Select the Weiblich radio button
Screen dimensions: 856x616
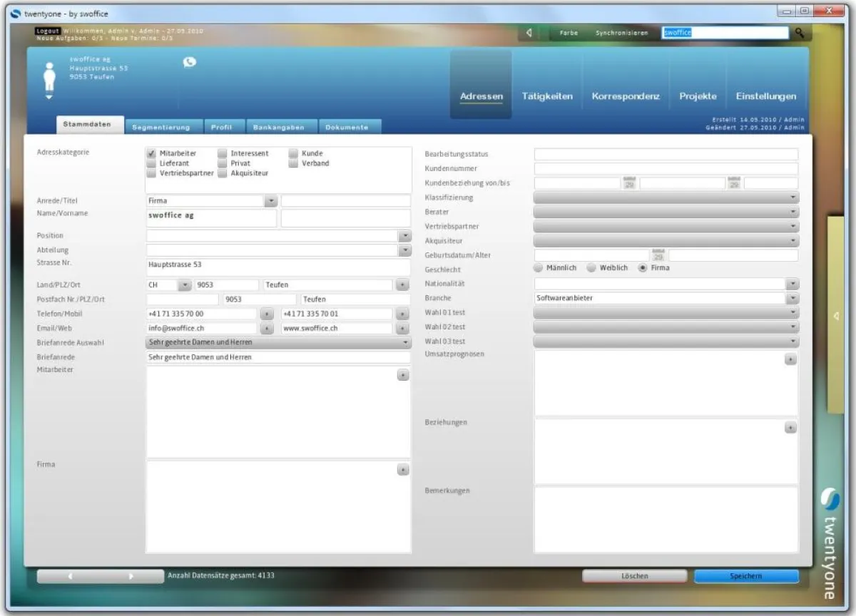coord(591,267)
